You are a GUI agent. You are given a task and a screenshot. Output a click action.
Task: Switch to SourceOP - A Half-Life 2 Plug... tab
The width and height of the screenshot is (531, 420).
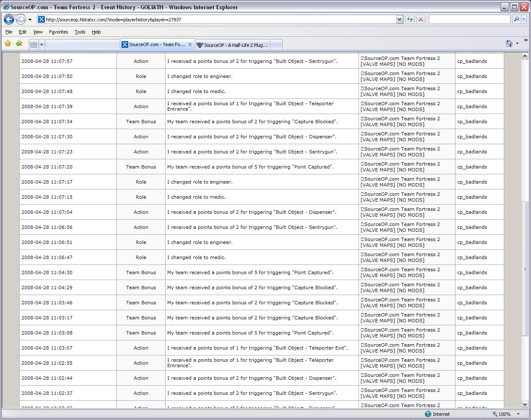click(x=233, y=45)
